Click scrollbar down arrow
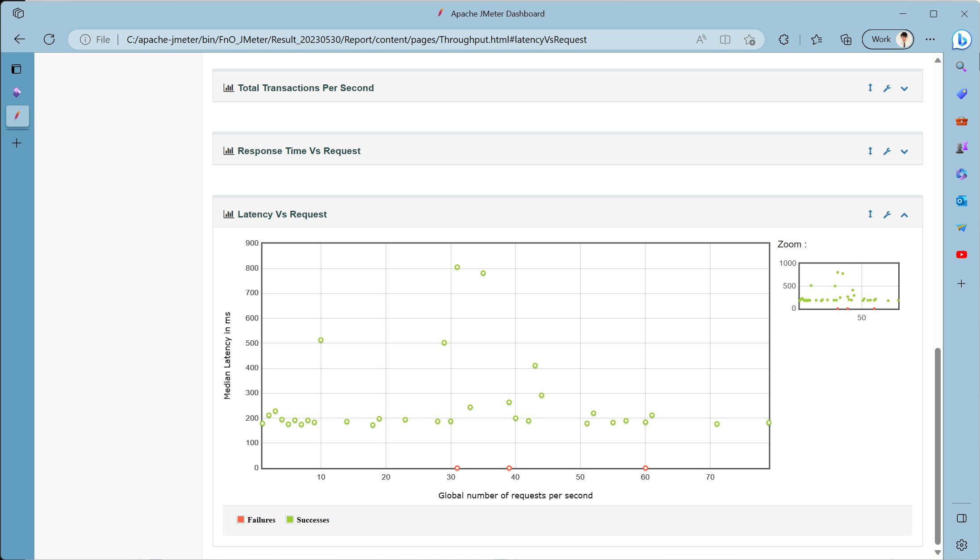 coord(938,552)
